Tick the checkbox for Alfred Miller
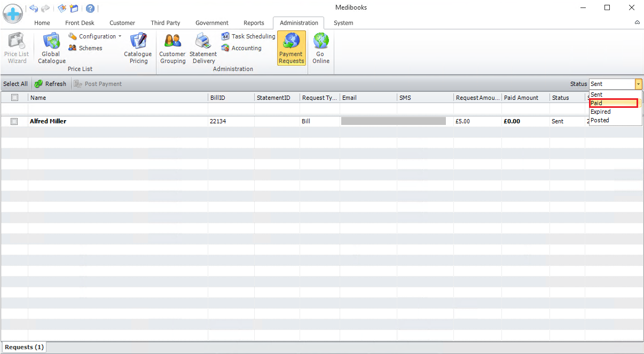Image resolution: width=644 pixels, height=354 pixels. pyautogui.click(x=14, y=122)
